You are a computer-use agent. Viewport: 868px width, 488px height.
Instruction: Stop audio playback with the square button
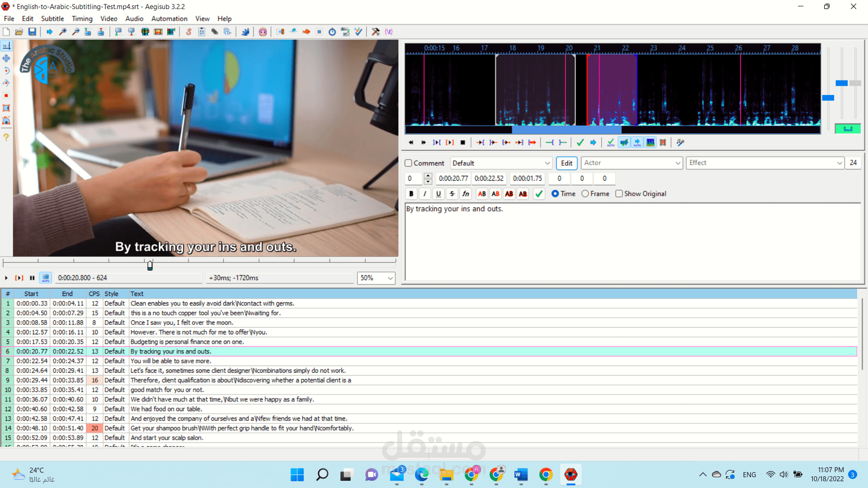pyautogui.click(x=462, y=142)
